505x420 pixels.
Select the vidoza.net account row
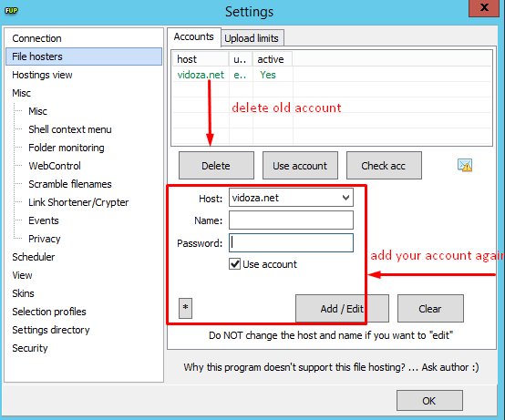point(332,75)
